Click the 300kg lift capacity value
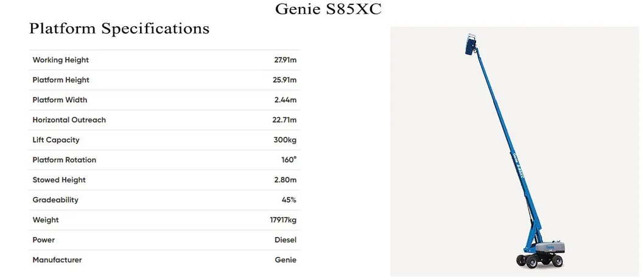The image size is (644, 279). tap(285, 140)
